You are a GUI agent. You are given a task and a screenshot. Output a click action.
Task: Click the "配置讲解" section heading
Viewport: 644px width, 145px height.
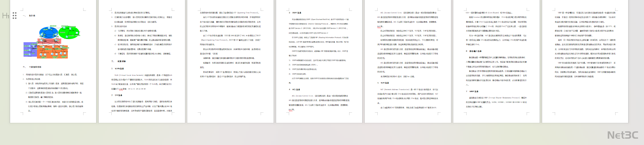pos(121,61)
